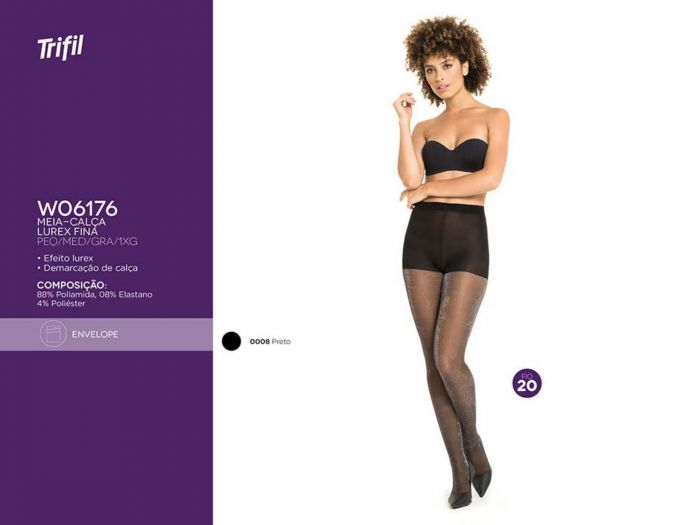Screen dimensions: 700x525
Task: Click the black strapless bra
Action: pyautogui.click(x=454, y=156)
